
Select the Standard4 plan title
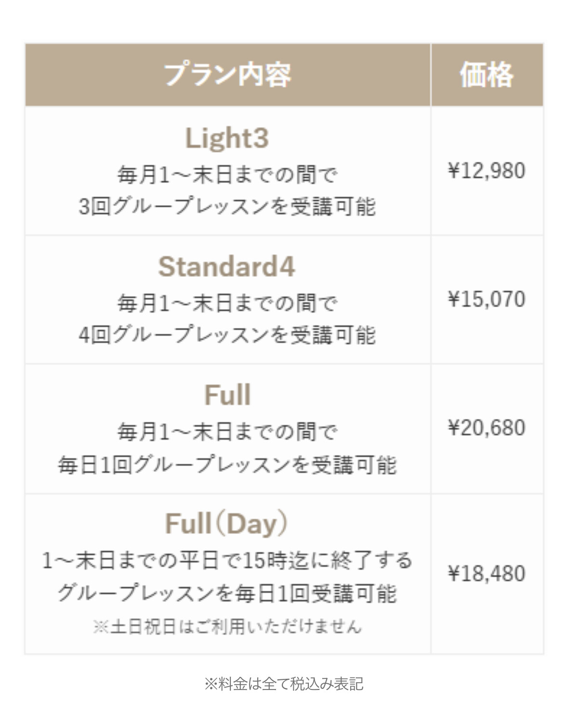tap(227, 267)
